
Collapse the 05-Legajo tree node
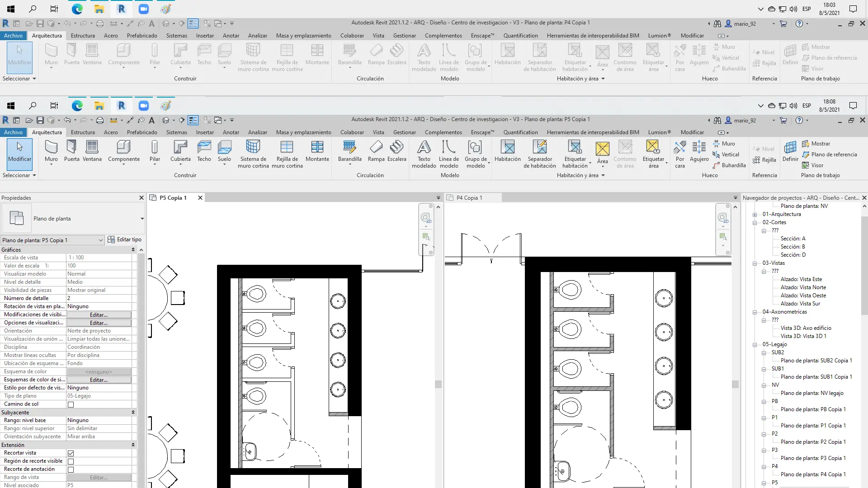click(x=755, y=345)
